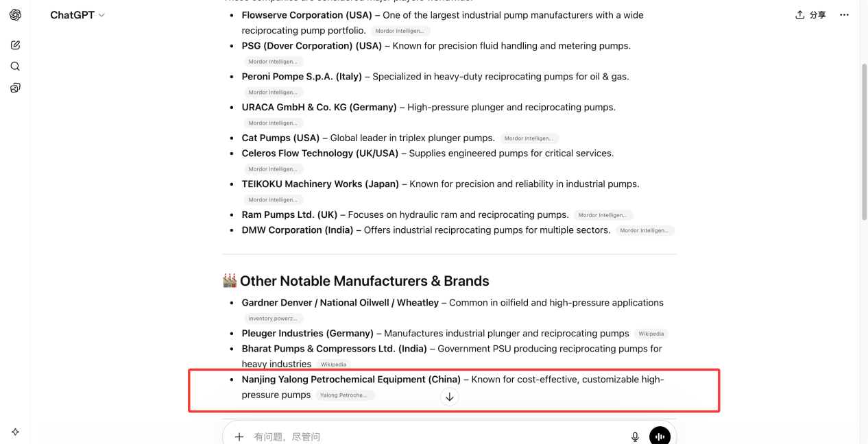Start a new chat with the compose icon
Viewport: 868px width, 444px height.
(x=15, y=45)
